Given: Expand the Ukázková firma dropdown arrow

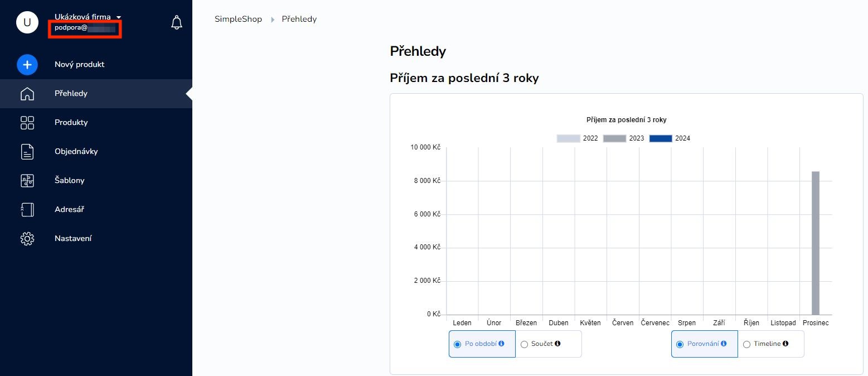Looking at the screenshot, I should coord(119,17).
